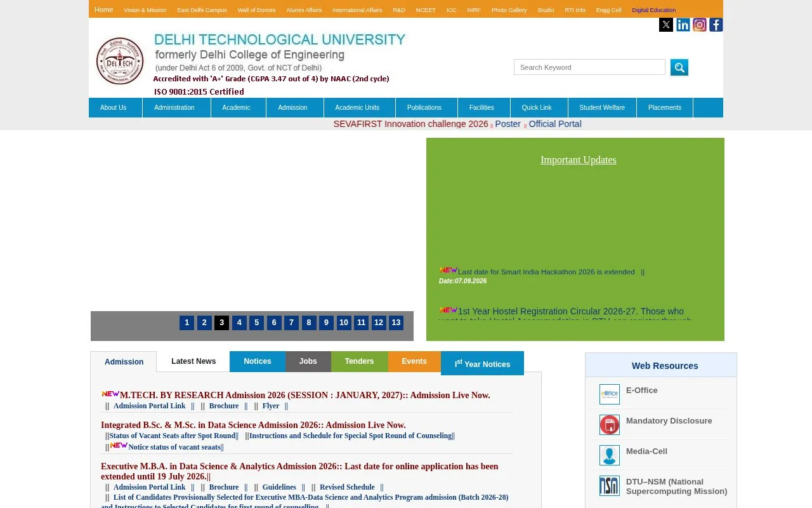Go to slide 7 in slideshow pager
Screen dimensions: 812x508
[291, 323]
